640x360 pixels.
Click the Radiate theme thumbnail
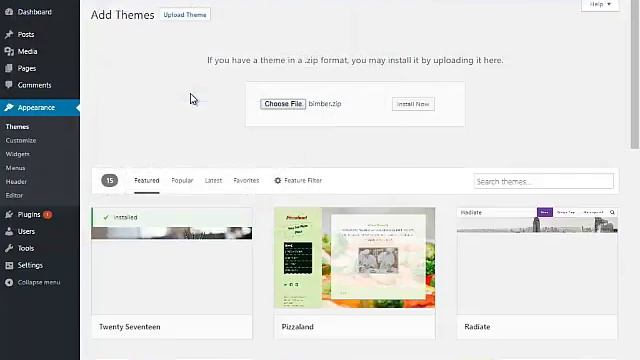pos(537,261)
